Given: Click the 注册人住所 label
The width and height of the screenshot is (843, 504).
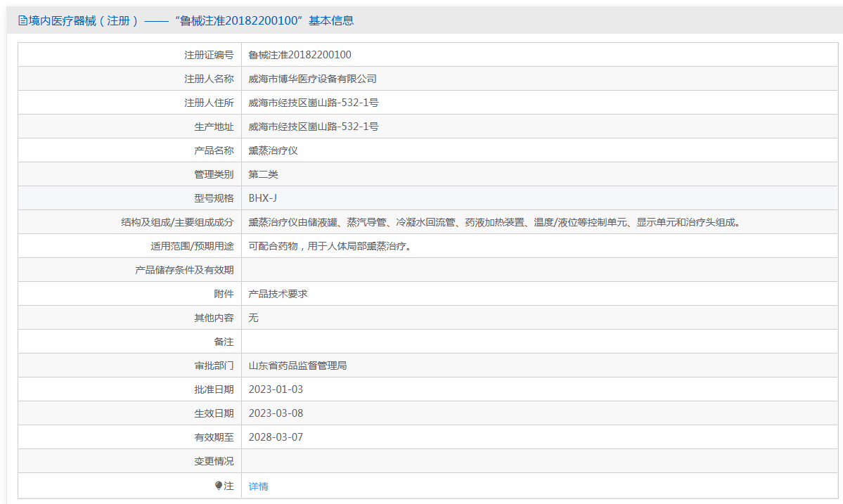Looking at the screenshot, I should 209,103.
